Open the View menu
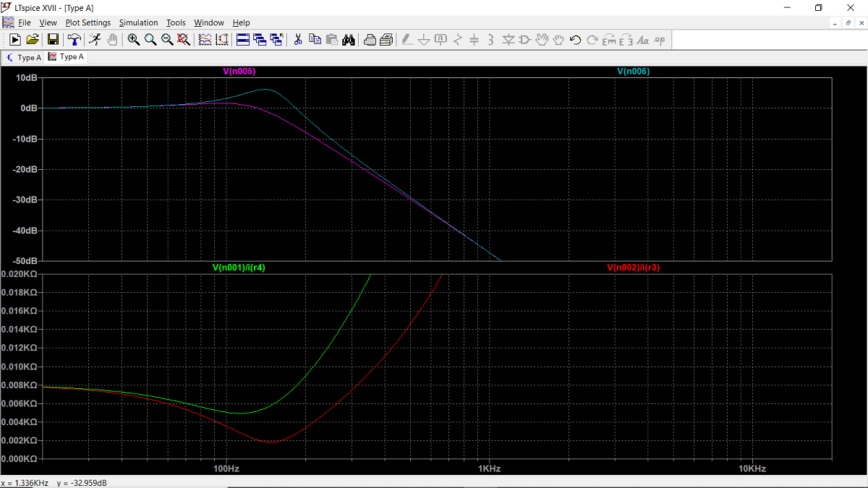This screenshot has height=488, width=868. pyautogui.click(x=48, y=22)
